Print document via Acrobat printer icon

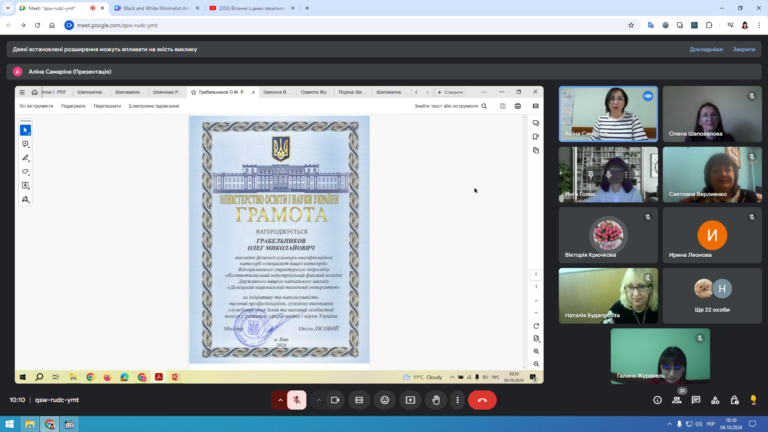[518, 106]
